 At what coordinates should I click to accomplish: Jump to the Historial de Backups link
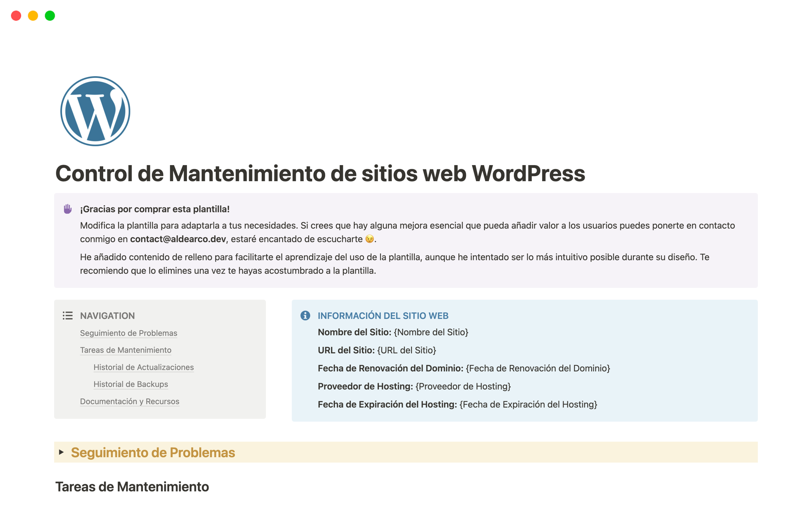point(130,384)
